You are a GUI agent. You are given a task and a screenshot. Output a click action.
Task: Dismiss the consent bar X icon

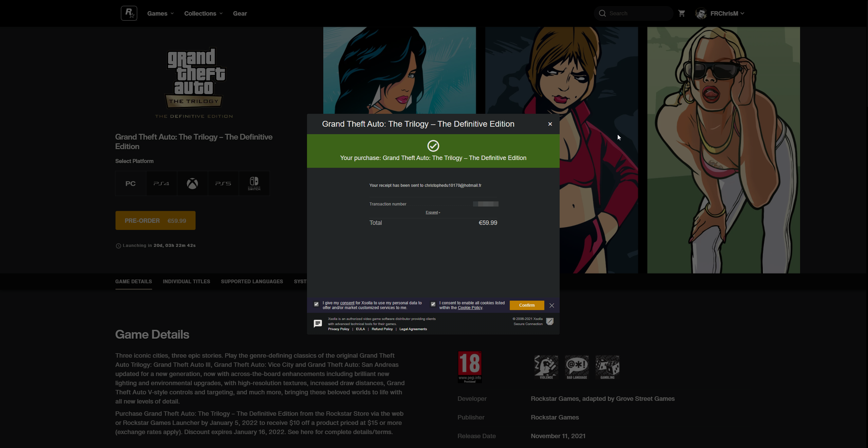(552, 305)
